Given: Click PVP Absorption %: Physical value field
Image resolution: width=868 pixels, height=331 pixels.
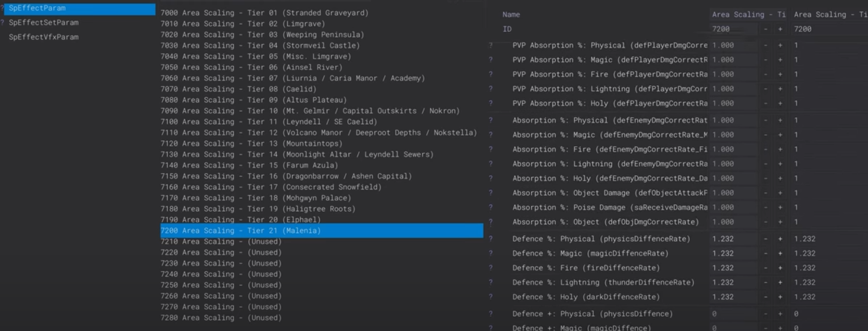Looking at the screenshot, I should [733, 45].
